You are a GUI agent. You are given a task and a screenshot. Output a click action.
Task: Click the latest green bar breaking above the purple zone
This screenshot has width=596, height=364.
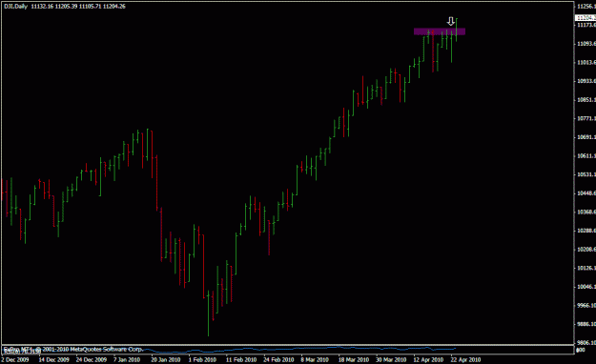[456, 30]
